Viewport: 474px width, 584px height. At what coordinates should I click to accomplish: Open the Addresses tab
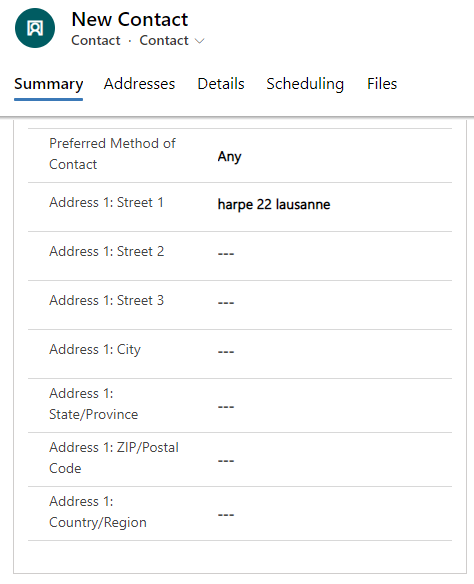[x=139, y=84]
